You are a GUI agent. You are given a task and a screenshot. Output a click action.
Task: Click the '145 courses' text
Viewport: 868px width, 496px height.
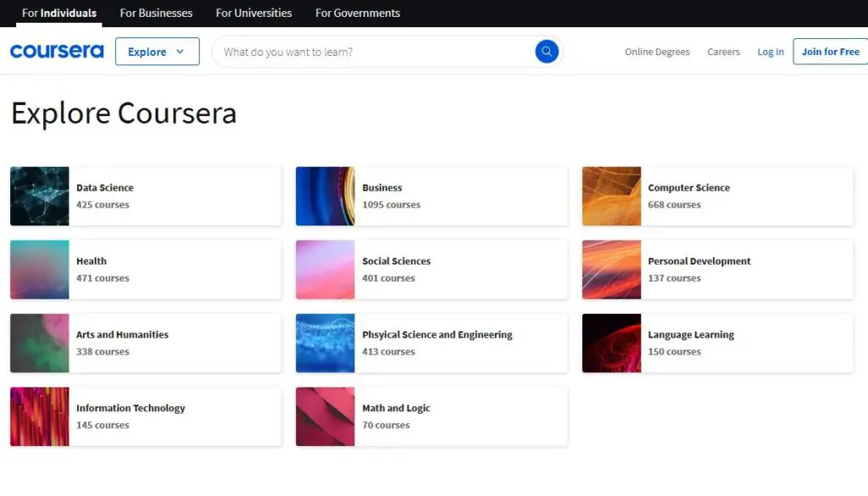point(103,425)
